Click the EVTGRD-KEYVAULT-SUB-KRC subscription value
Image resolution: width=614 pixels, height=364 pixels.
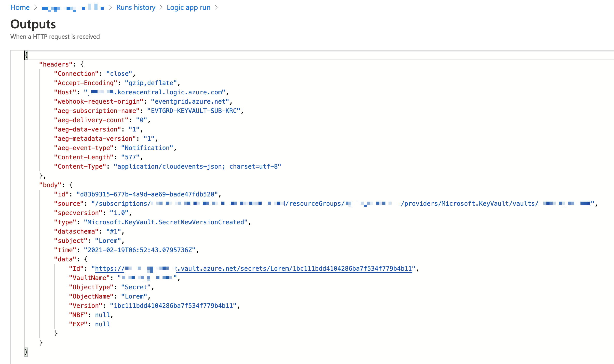[x=194, y=111]
